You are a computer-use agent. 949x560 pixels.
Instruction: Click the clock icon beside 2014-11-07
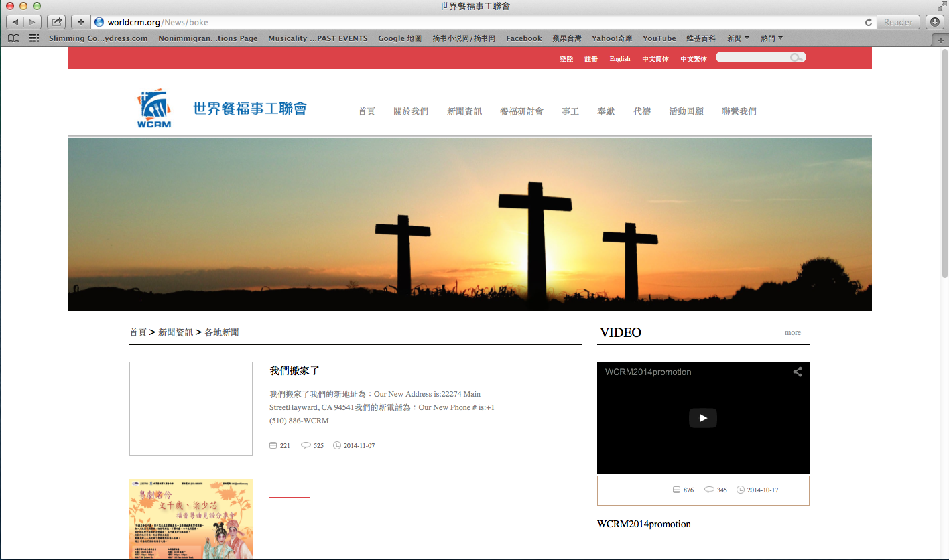pyautogui.click(x=337, y=445)
